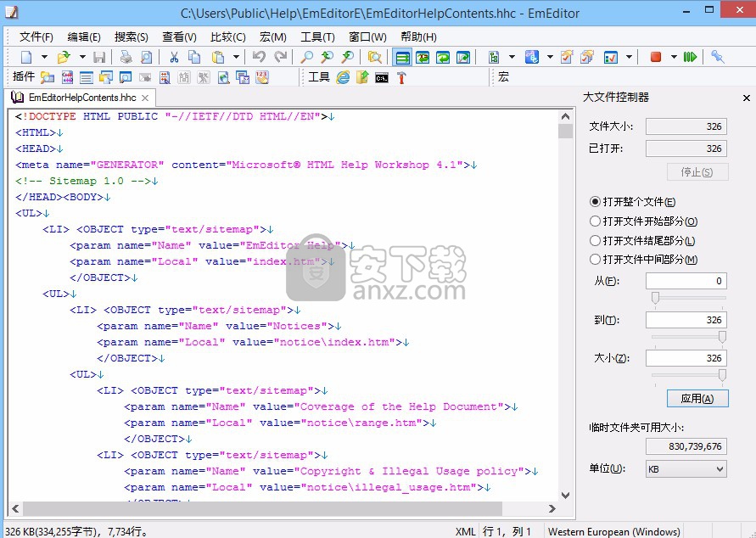Toggle Wrap by Characters icon
This screenshot has width=756, height=538.
[x=423, y=58]
